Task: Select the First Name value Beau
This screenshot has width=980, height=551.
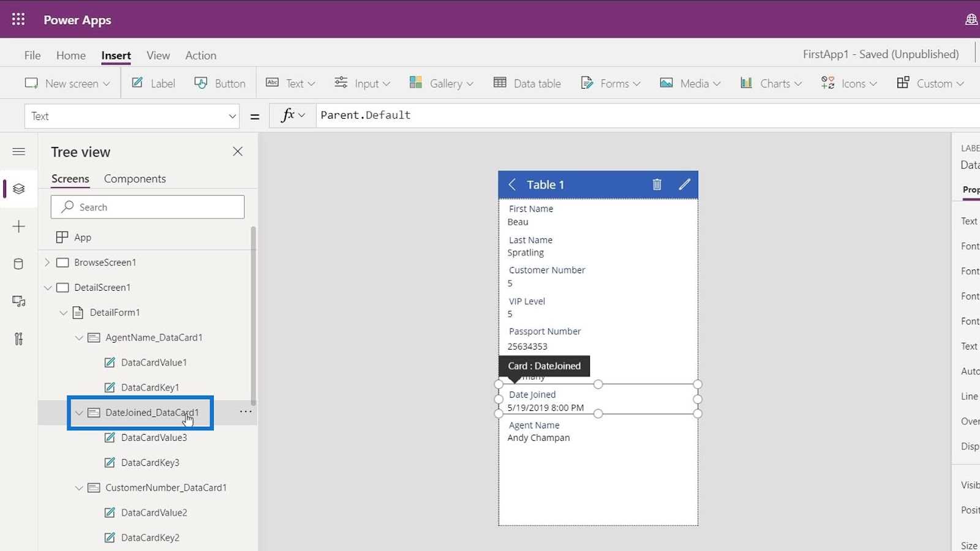Action: tap(518, 222)
